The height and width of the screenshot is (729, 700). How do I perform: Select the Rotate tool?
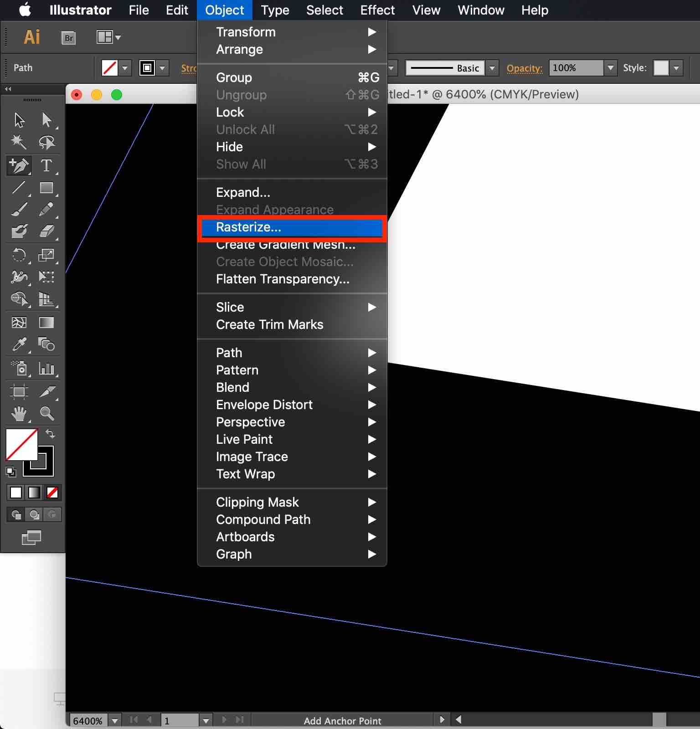click(19, 255)
